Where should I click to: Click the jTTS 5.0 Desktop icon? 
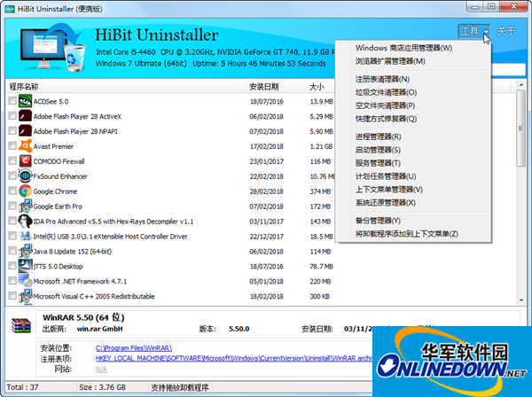tap(25, 266)
